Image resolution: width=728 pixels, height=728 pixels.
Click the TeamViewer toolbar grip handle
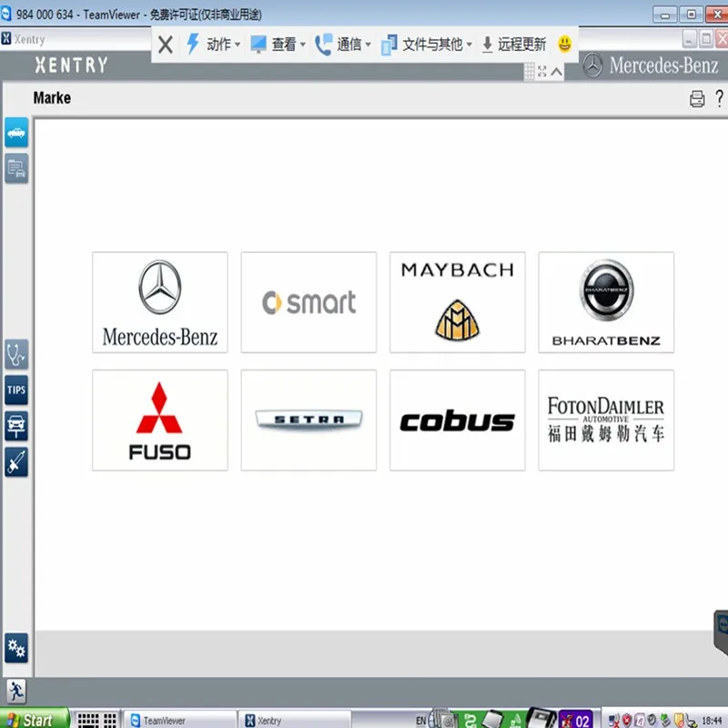(529, 72)
